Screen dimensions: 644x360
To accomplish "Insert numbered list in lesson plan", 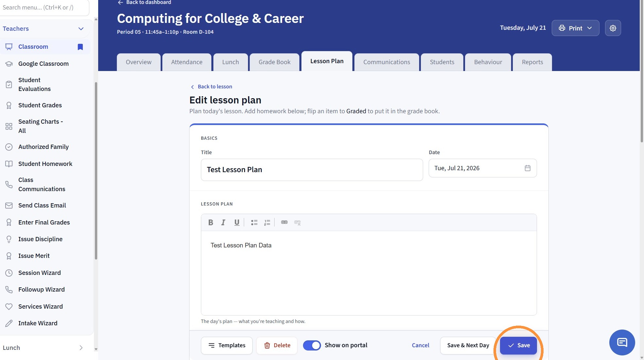I will (x=267, y=223).
